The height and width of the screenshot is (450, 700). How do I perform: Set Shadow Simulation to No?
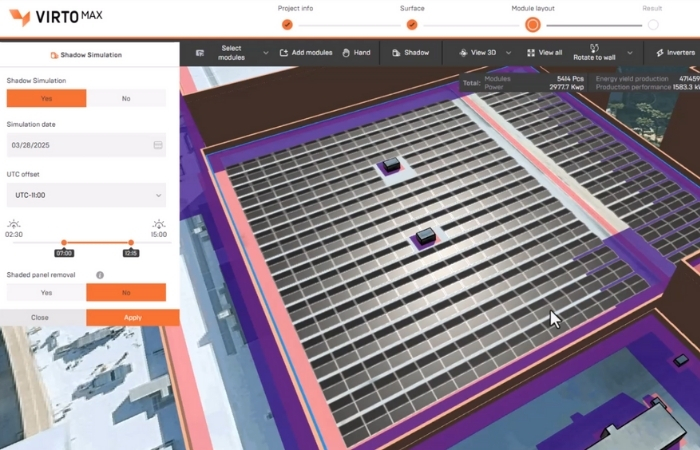(x=126, y=98)
